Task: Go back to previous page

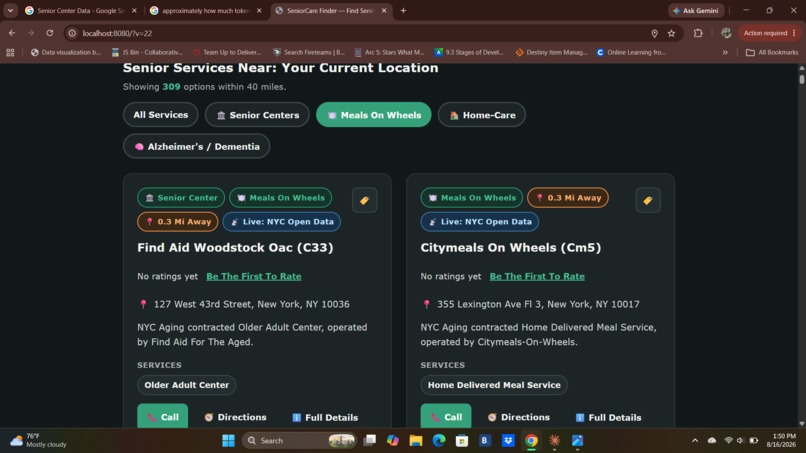Action: pyautogui.click(x=12, y=33)
